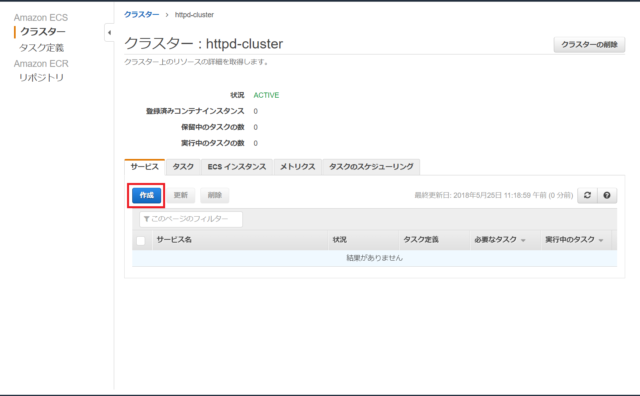Click the 更新 button
This screenshot has height=396, width=640.
point(180,195)
